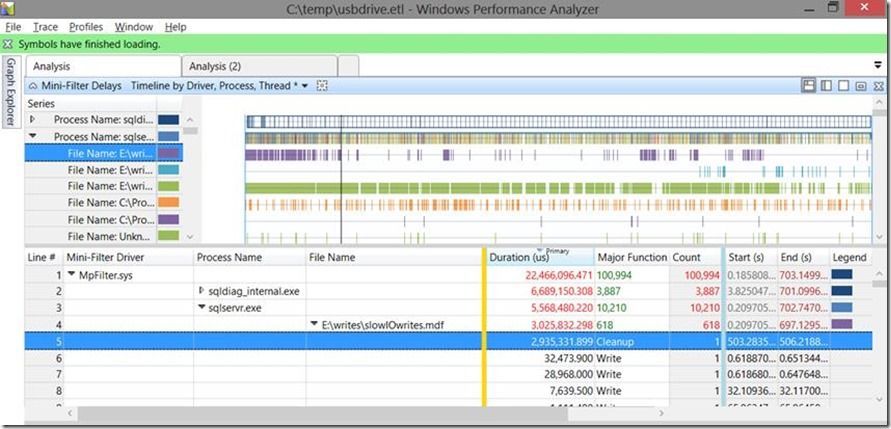Click the small rectangle icon left of graph close
This screenshot has height=429, width=891.
[861, 86]
